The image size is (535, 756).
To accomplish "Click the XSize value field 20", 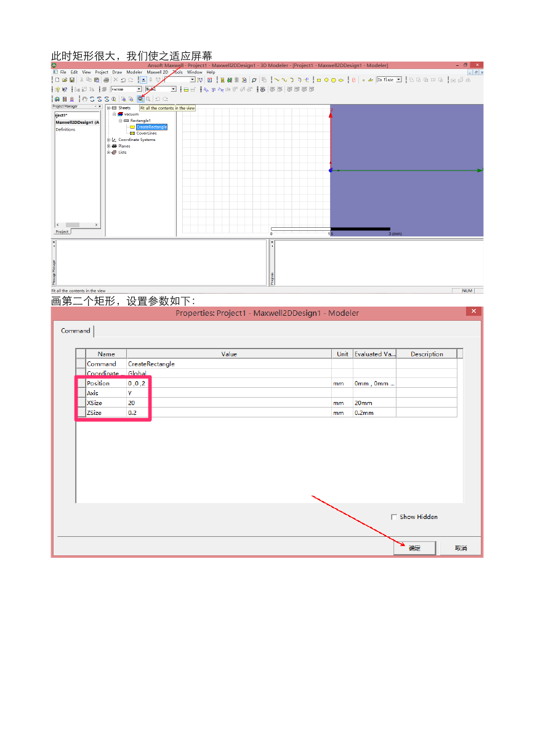I will [x=228, y=403].
